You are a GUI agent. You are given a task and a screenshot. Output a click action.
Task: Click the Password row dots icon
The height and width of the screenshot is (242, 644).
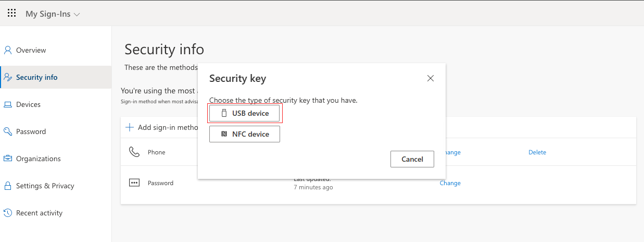tap(134, 183)
